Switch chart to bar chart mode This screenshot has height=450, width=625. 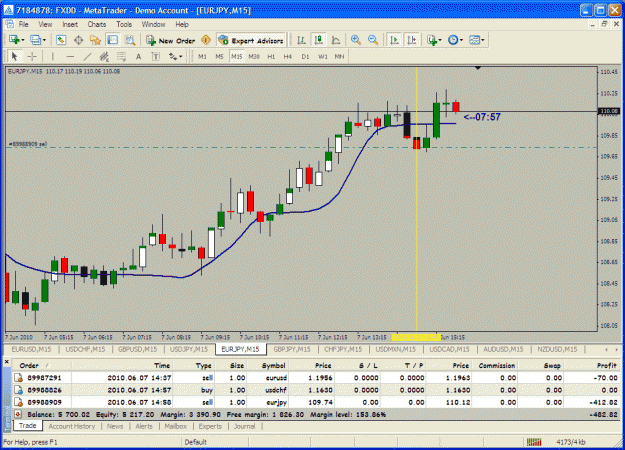point(302,40)
